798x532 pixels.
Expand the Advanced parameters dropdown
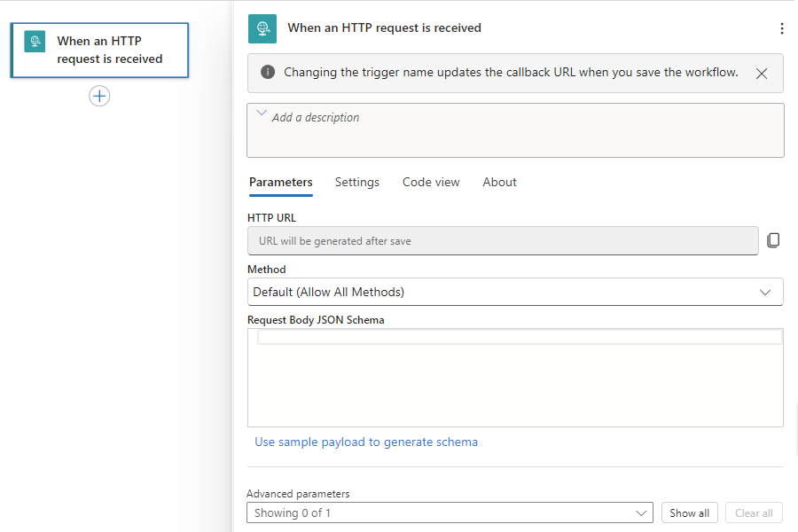450,512
